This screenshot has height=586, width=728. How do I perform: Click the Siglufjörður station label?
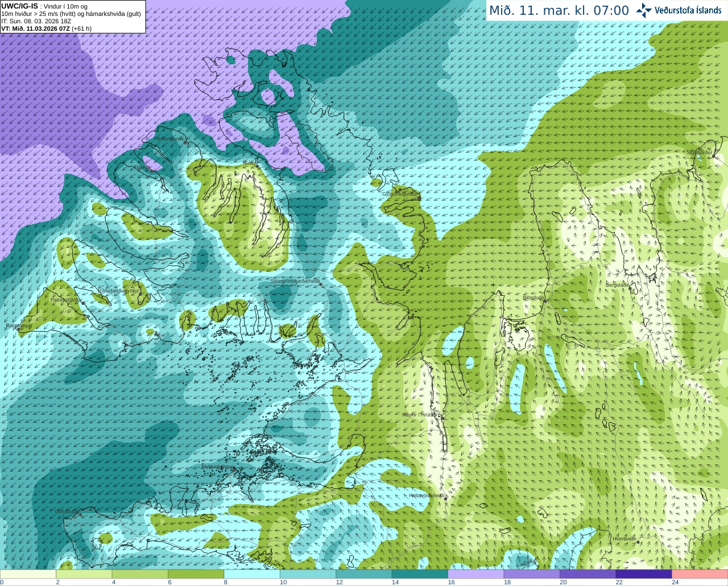699,153
